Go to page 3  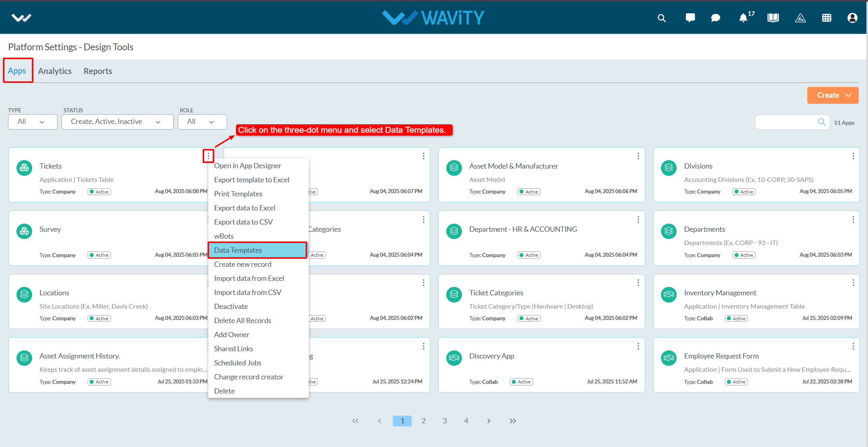click(445, 421)
